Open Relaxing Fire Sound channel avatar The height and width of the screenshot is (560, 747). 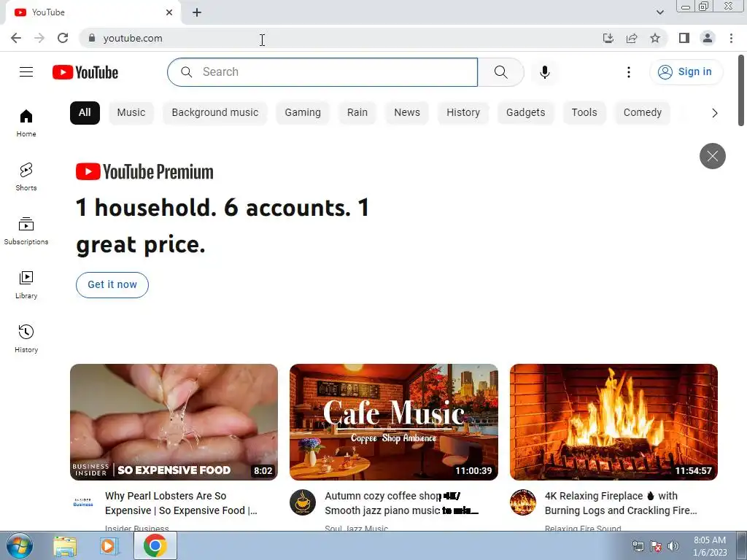click(x=522, y=502)
